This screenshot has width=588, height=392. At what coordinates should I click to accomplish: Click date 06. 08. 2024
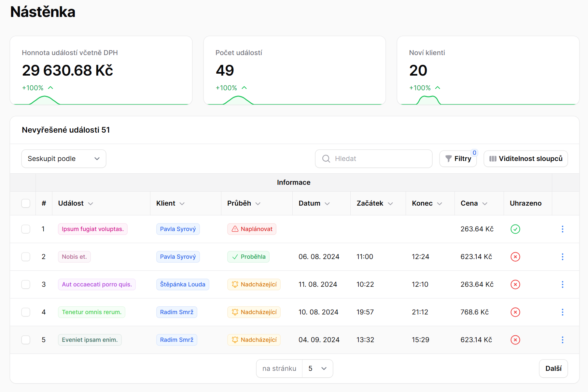point(319,257)
